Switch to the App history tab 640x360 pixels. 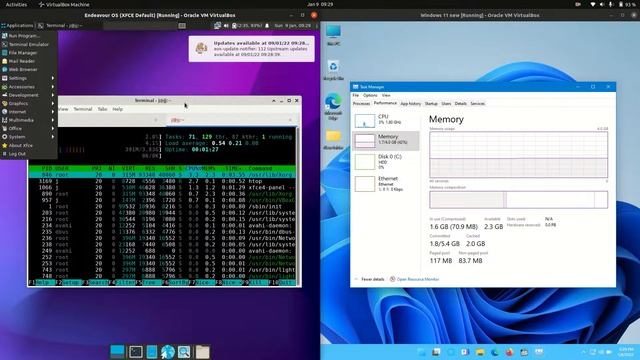[x=411, y=104]
